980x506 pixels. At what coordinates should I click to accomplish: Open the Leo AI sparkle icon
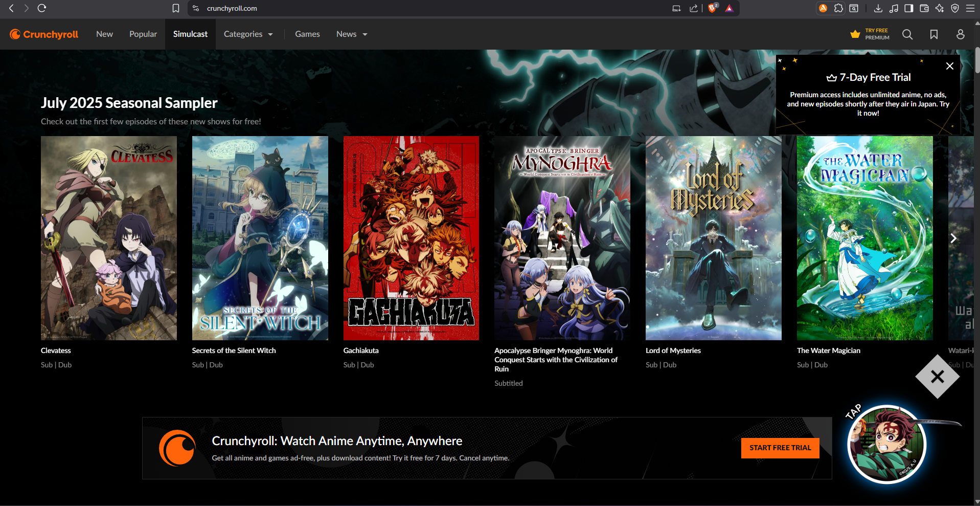point(940,8)
